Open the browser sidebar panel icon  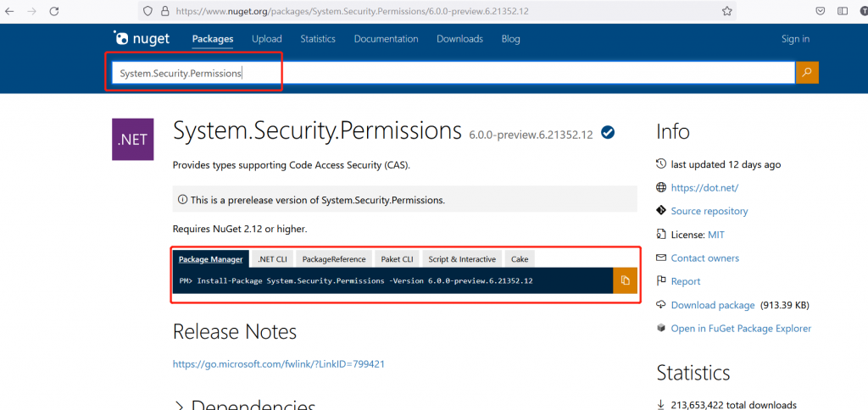[x=843, y=11]
